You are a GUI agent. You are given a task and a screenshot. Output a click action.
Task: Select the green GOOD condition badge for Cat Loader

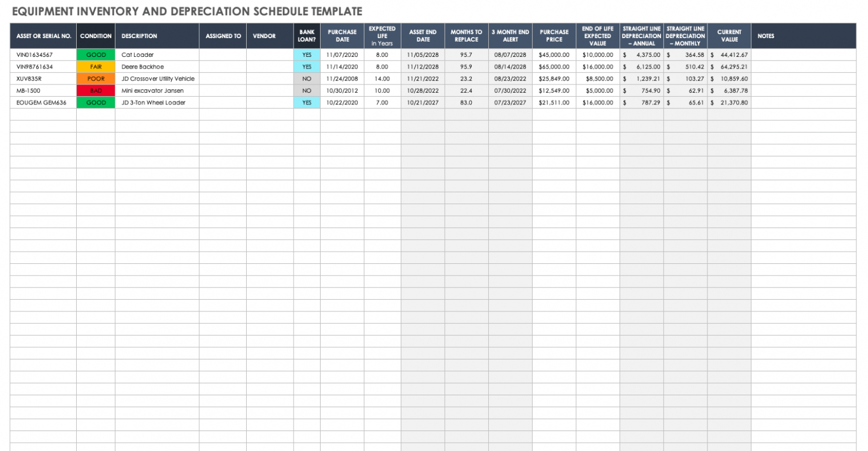96,55
